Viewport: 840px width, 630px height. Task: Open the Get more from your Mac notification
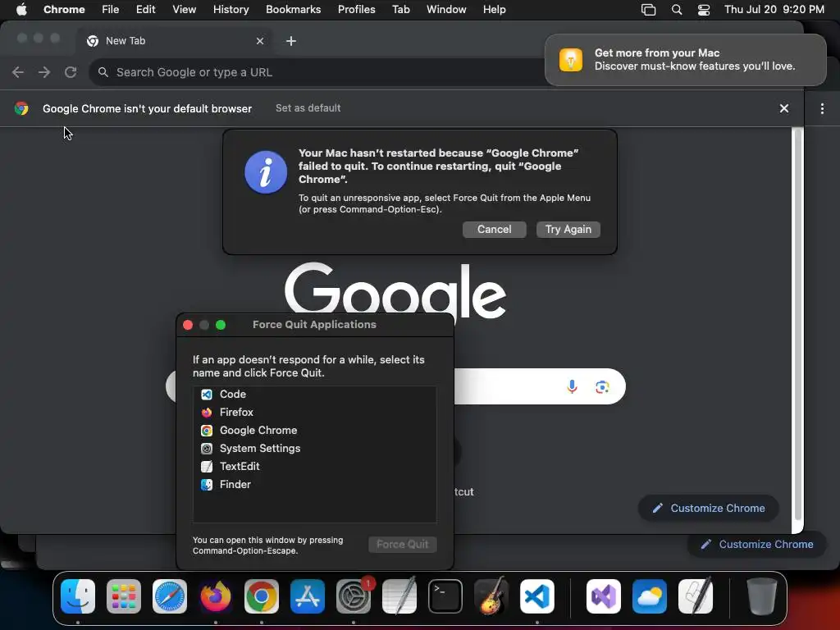click(x=686, y=59)
